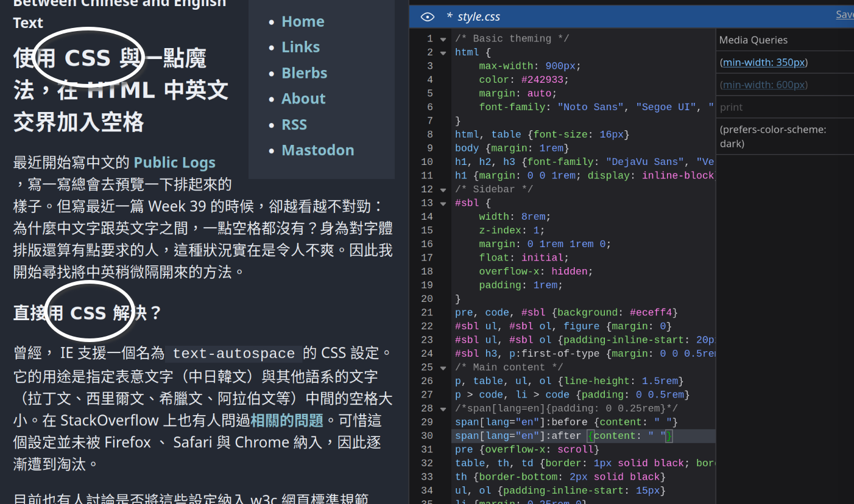854x504 pixels.
Task: Fold the Sidebar comment section arrow
Action: (x=443, y=189)
